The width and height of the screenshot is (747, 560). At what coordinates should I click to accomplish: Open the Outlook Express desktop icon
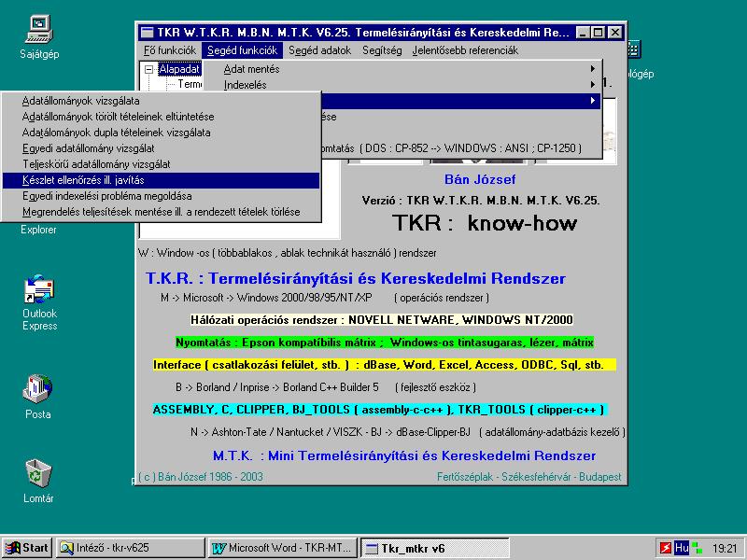[x=39, y=302]
